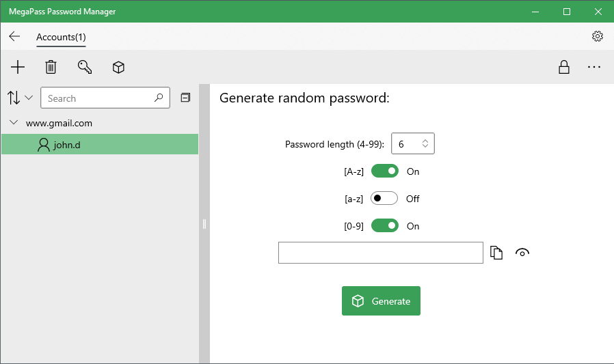Viewport: 614px width, 364px height.
Task: Enable the [a-z] lowercase toggle
Action: [x=384, y=199]
